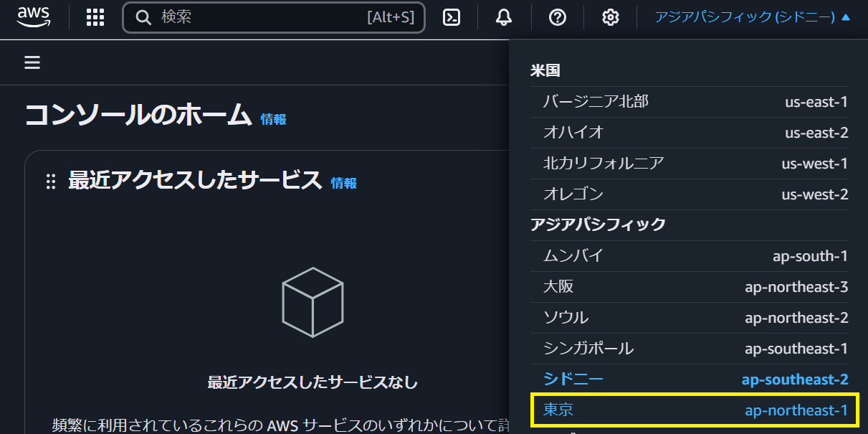
Task: Select シンガポール ap-southeast-1 region
Action: coord(690,349)
